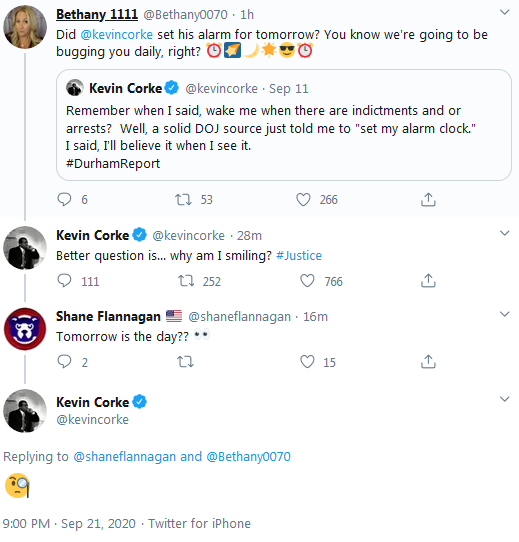This screenshot has width=519, height=542.
Task: Open Shane Flannagan's bear logo avatar
Action: [x=25, y=329]
